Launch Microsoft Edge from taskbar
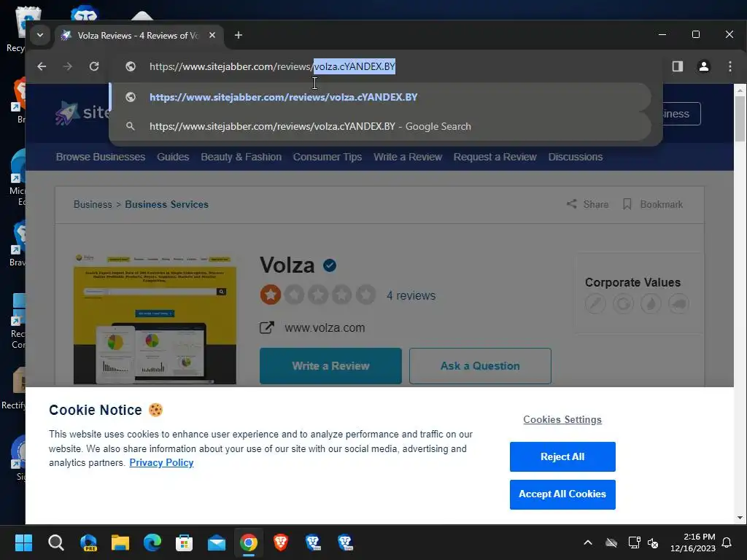This screenshot has height=560, width=747. [x=152, y=542]
